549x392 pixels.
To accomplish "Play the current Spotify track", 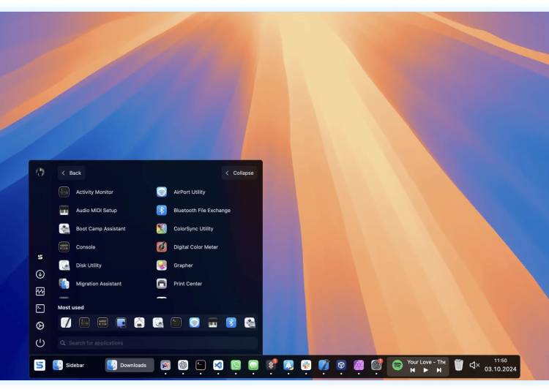I will coord(426,370).
